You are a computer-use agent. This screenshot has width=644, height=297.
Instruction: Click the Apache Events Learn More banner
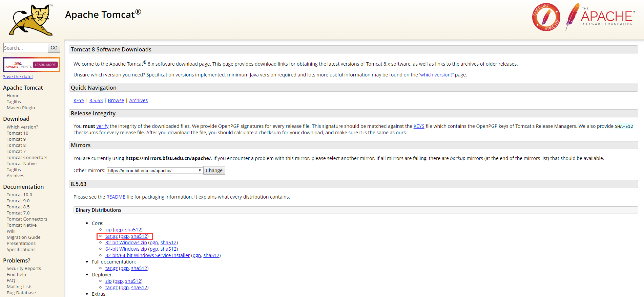(x=32, y=65)
